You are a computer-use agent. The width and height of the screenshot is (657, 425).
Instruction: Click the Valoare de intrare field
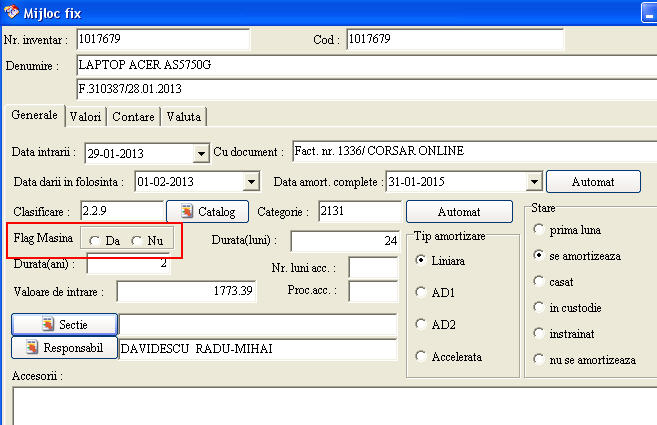187,291
